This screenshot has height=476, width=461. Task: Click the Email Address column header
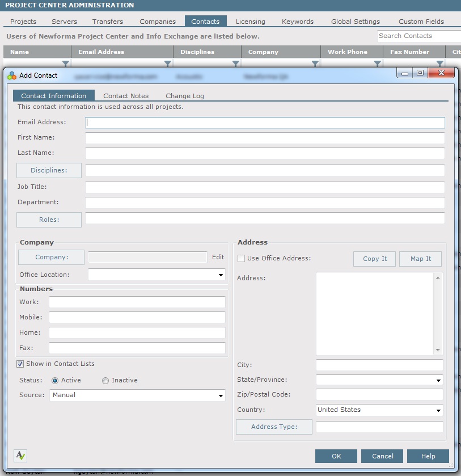point(122,52)
